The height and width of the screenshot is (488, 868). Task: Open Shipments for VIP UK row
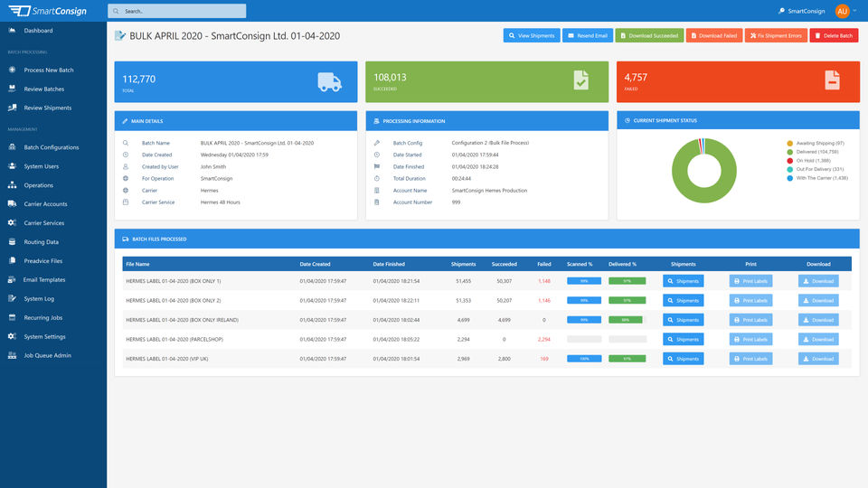(x=684, y=359)
